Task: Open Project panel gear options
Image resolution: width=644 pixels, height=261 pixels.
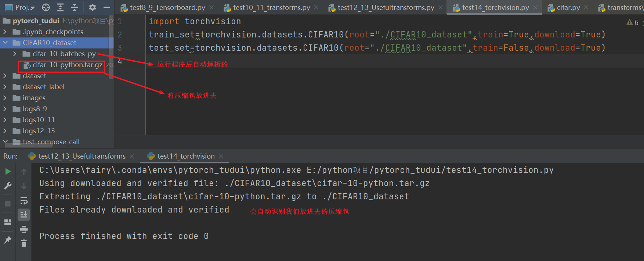Action: pyautogui.click(x=93, y=7)
